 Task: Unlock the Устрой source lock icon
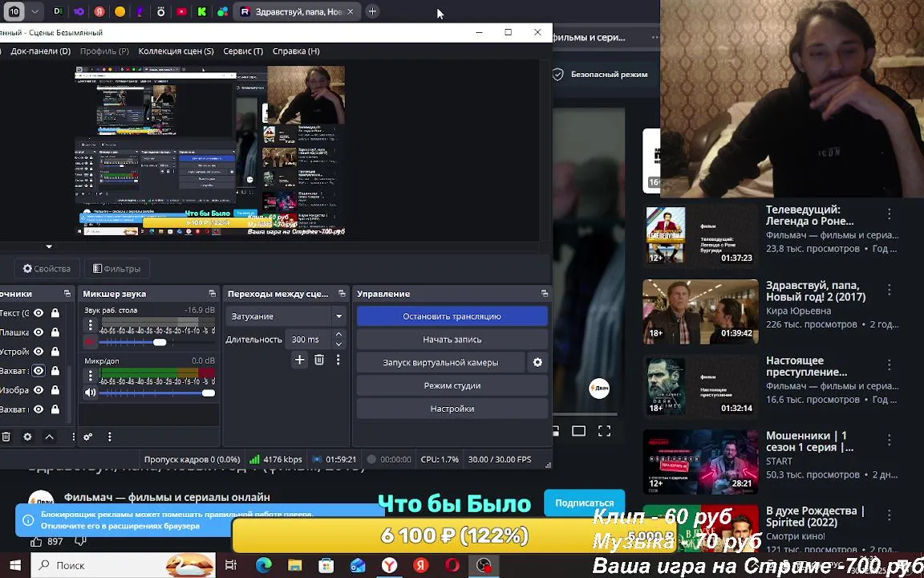click(55, 352)
